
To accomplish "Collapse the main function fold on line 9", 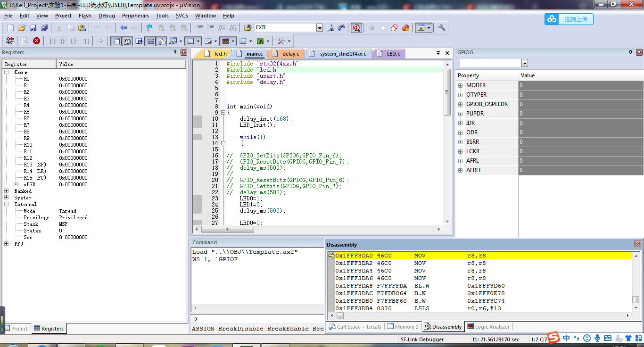I will [223, 113].
